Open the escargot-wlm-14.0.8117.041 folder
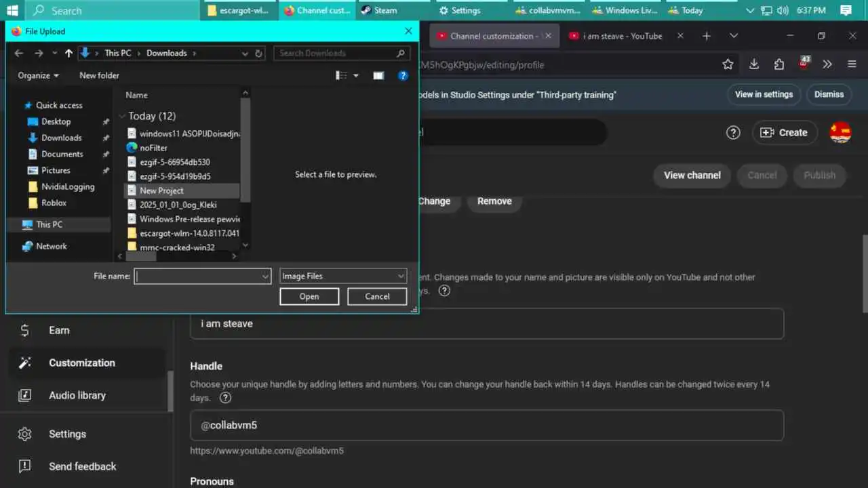Viewport: 868px width, 488px height. pyautogui.click(x=183, y=233)
